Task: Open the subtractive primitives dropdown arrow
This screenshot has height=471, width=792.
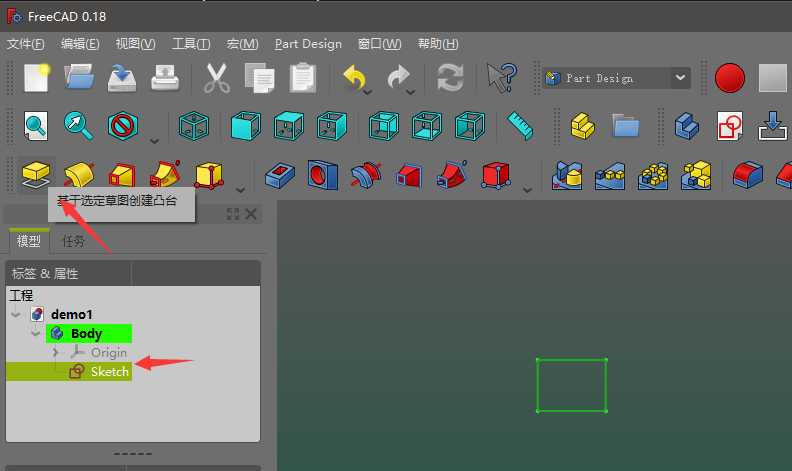Action: pyautogui.click(x=527, y=190)
